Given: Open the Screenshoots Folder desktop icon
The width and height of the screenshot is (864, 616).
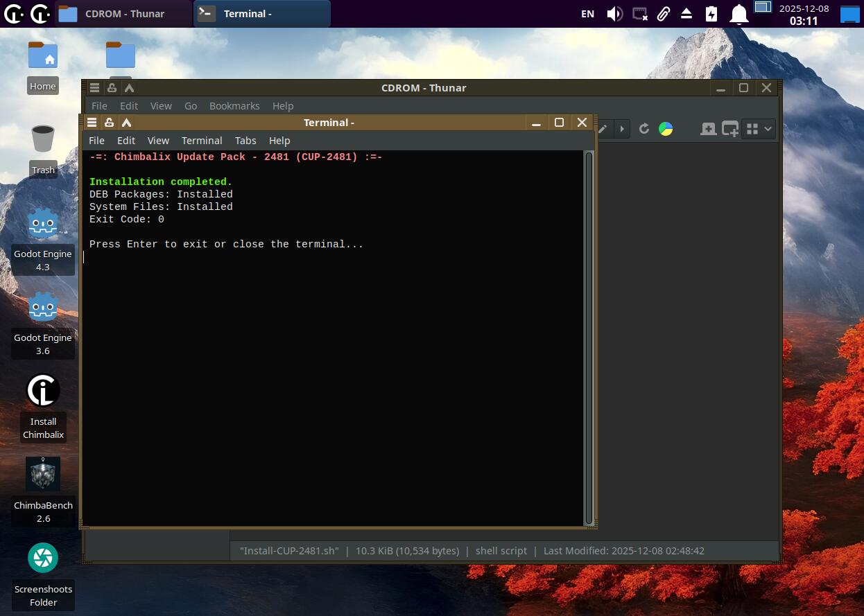Looking at the screenshot, I should pos(43,558).
